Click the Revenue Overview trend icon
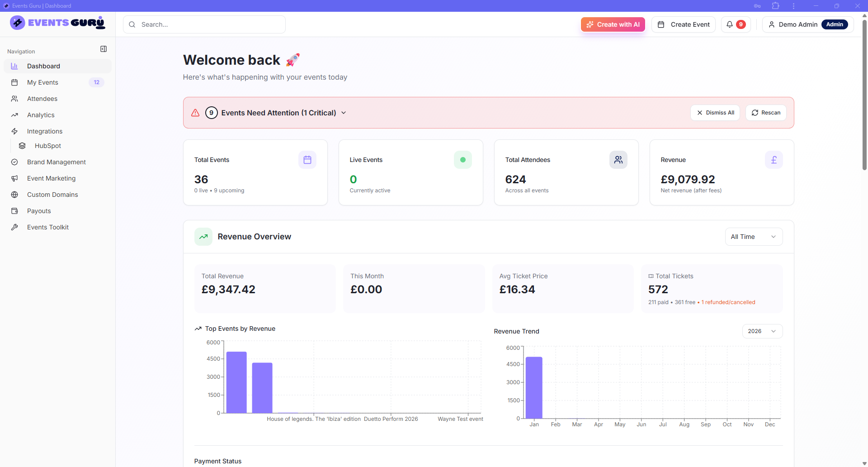868x467 pixels. (203, 237)
